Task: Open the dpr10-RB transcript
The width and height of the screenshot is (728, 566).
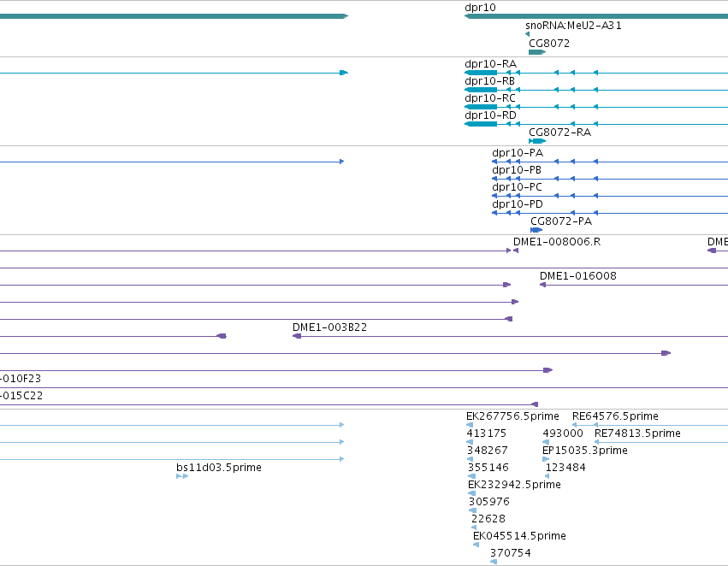Action: click(490, 80)
